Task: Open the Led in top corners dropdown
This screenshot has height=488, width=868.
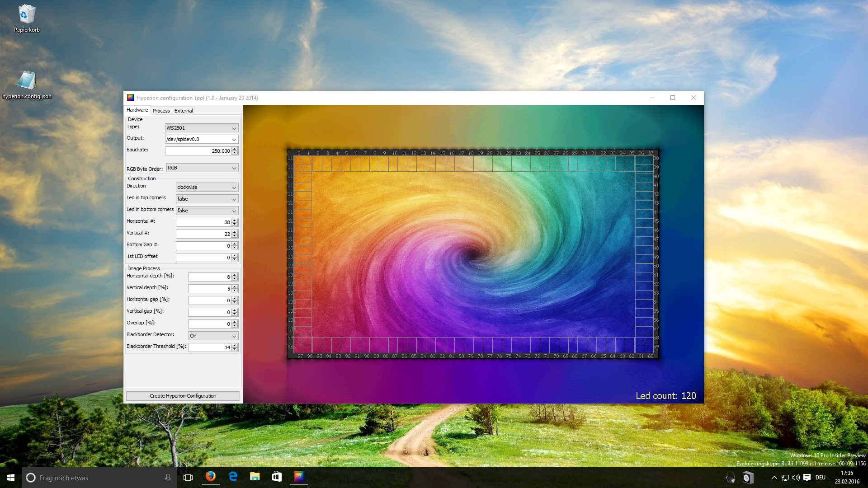Action: coord(207,199)
